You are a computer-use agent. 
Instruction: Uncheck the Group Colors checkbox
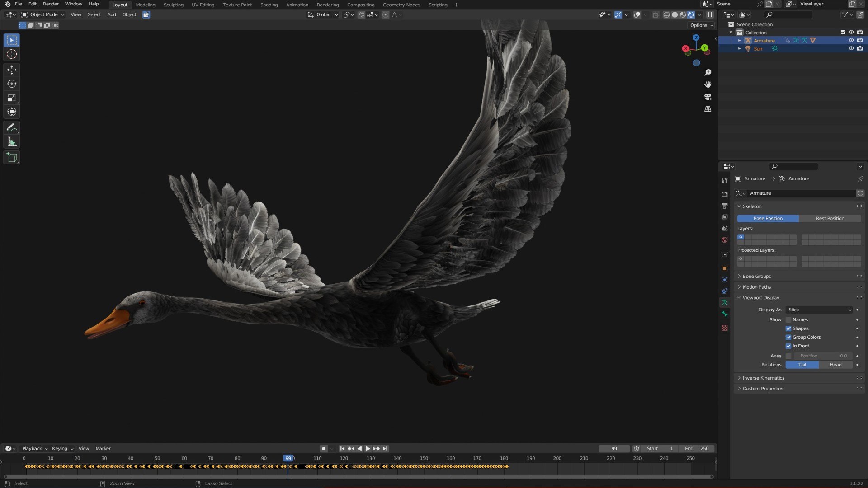pyautogui.click(x=788, y=337)
